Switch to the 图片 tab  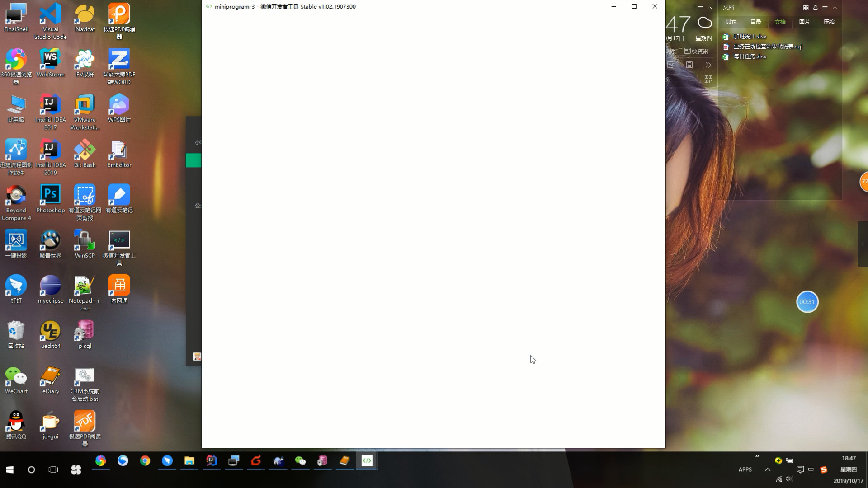click(804, 22)
